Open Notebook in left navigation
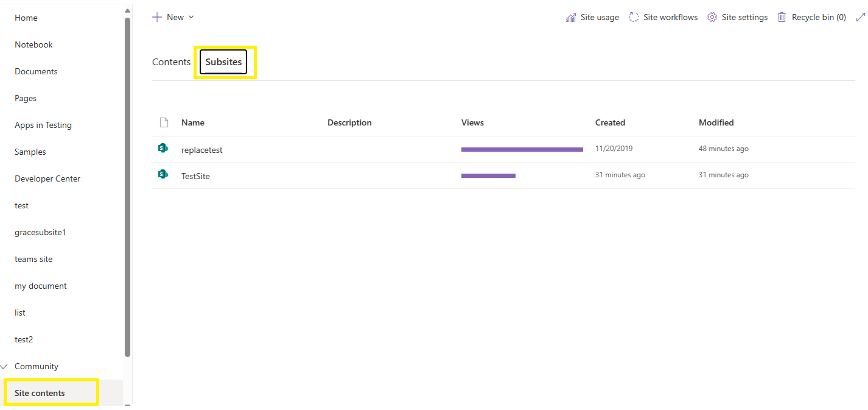868x410 pixels. pyautogui.click(x=33, y=44)
